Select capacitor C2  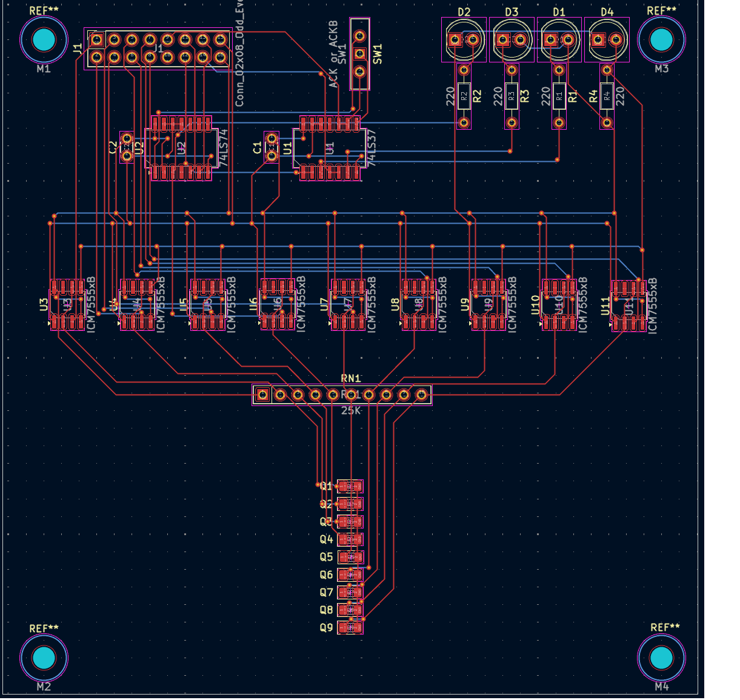coord(127,147)
